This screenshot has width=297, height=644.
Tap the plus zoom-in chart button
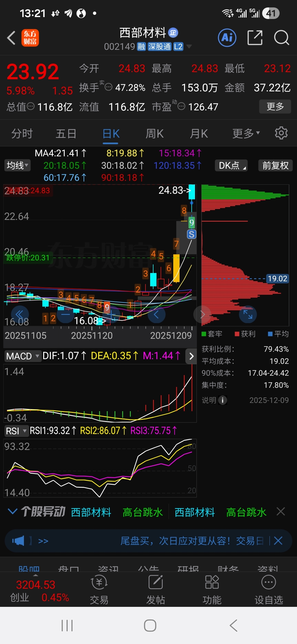pyautogui.click(x=112, y=314)
